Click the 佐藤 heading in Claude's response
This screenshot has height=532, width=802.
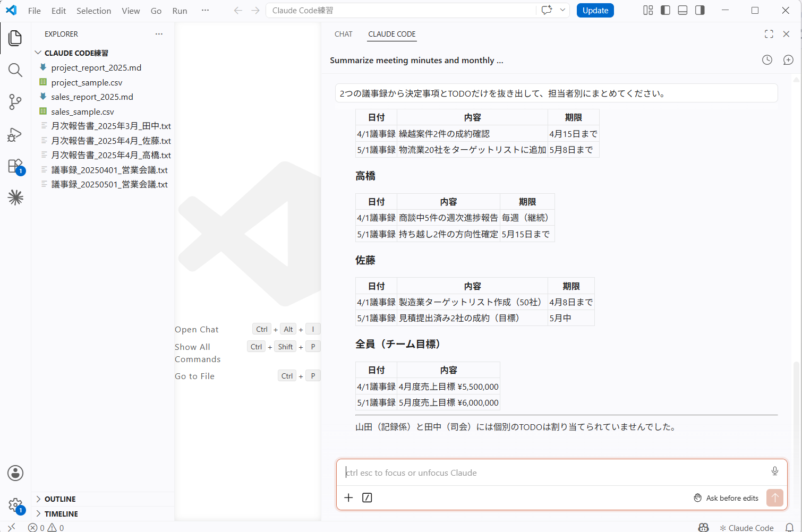point(365,260)
